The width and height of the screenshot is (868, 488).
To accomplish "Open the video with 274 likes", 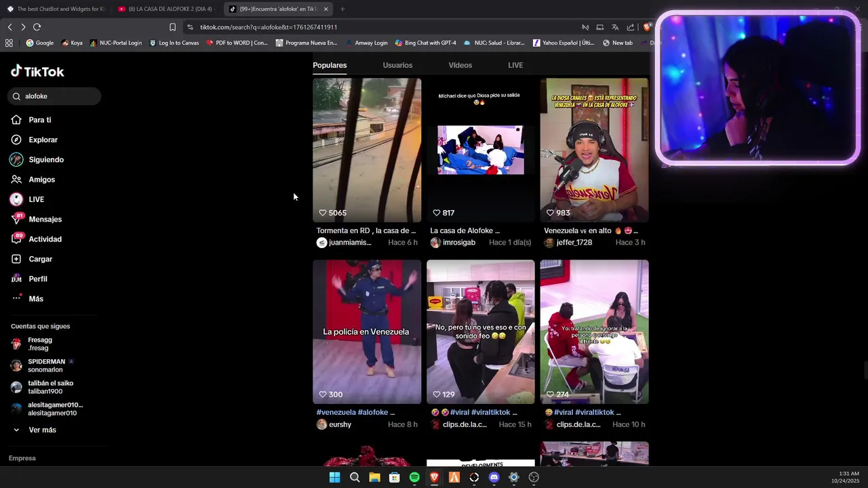I will point(594,332).
